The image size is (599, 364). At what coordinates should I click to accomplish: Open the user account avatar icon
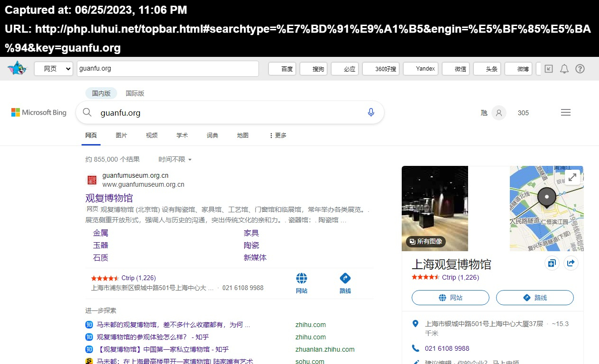click(x=498, y=113)
